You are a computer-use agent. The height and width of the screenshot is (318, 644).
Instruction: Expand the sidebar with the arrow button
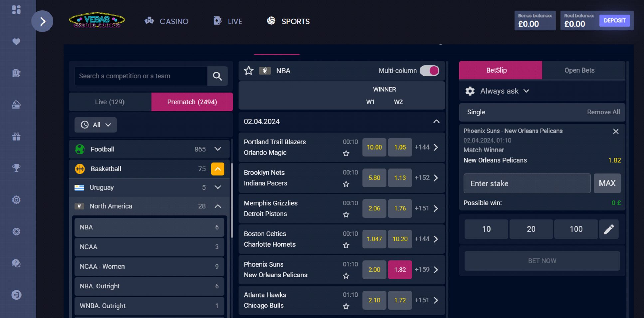tap(42, 21)
